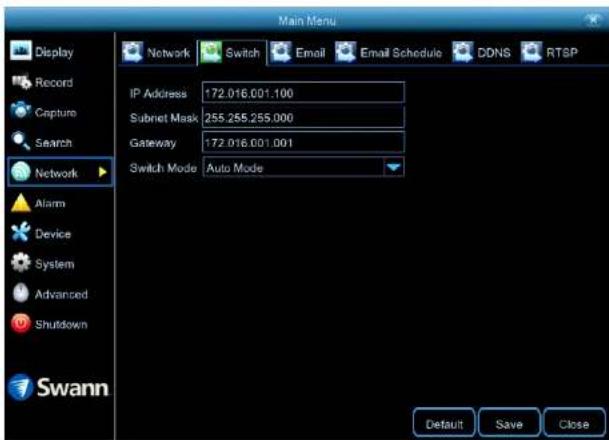The width and height of the screenshot is (609, 440).
Task: Select Network label in the sidebar
Action: coord(56,173)
